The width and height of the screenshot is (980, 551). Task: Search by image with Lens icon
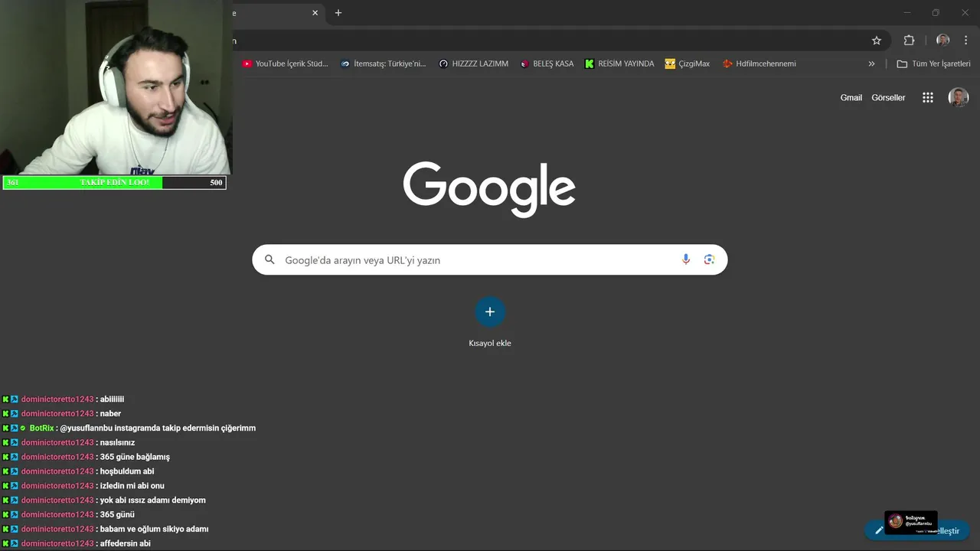[709, 259]
